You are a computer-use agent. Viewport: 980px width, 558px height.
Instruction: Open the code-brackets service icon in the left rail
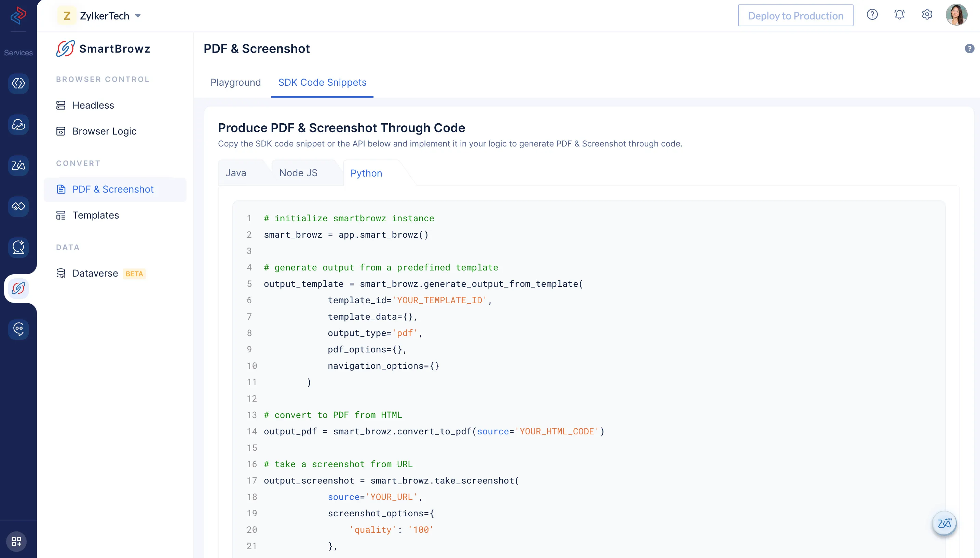pos(18,84)
